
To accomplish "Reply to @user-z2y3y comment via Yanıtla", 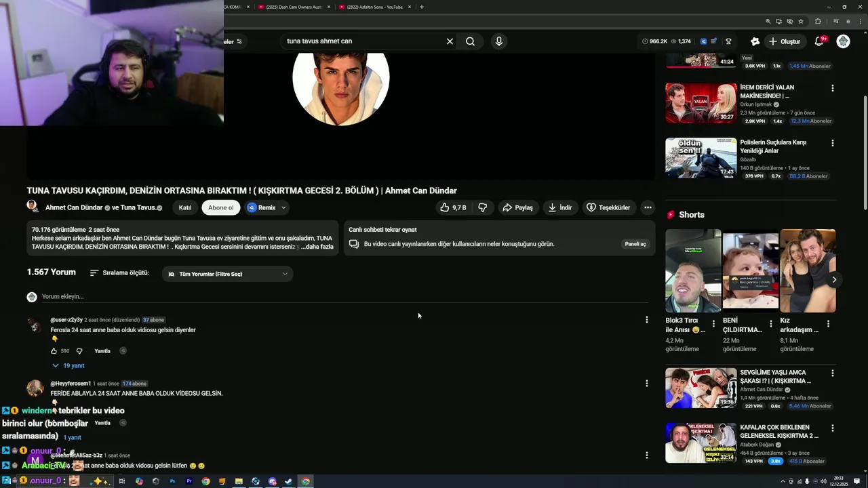I will 102,351.
